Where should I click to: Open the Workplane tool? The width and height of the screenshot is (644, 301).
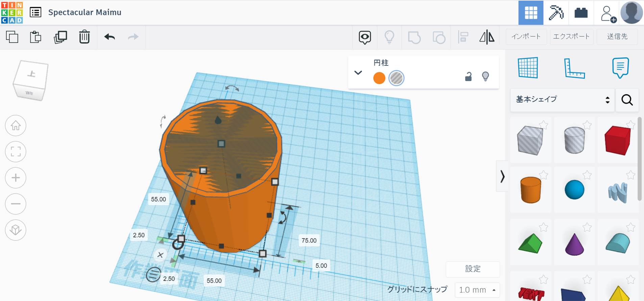[x=528, y=68]
